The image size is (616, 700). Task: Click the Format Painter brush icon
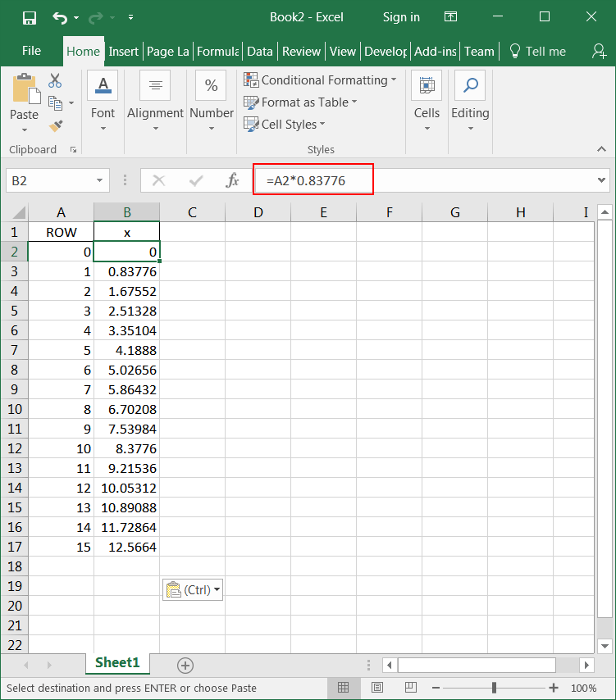tap(56, 126)
